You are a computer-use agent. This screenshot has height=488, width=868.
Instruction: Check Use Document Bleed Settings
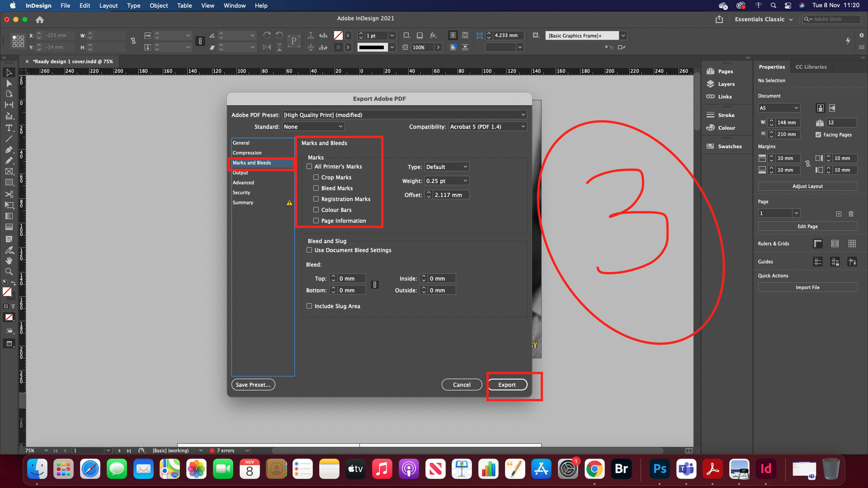click(309, 250)
